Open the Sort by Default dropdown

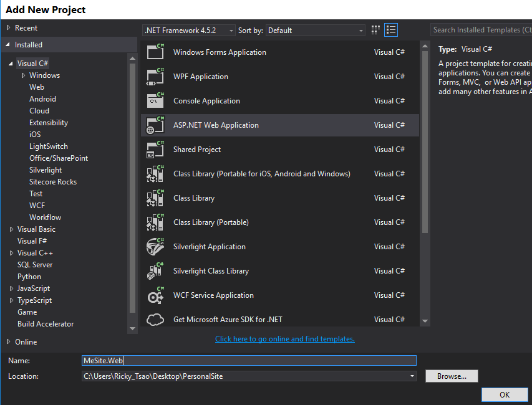coord(315,31)
